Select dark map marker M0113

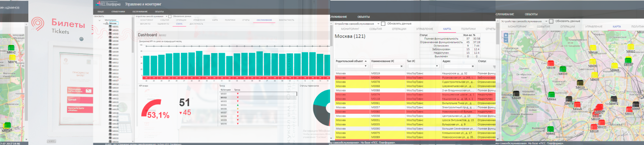580,83
